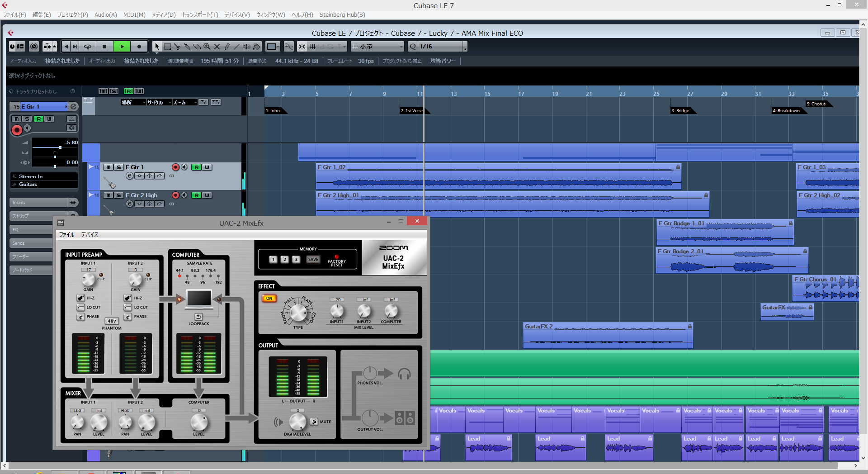
Task: Click the effect TYPE selector knob
Action: point(298,312)
